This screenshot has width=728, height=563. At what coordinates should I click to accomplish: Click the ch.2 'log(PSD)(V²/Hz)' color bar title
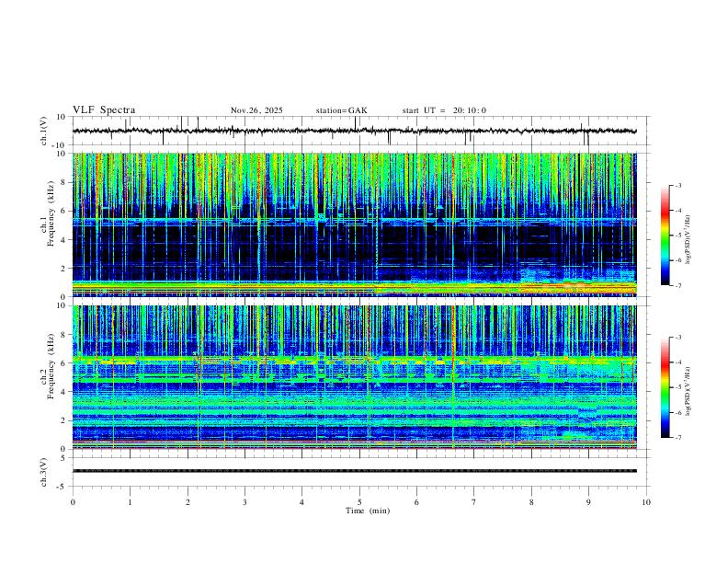688,391
